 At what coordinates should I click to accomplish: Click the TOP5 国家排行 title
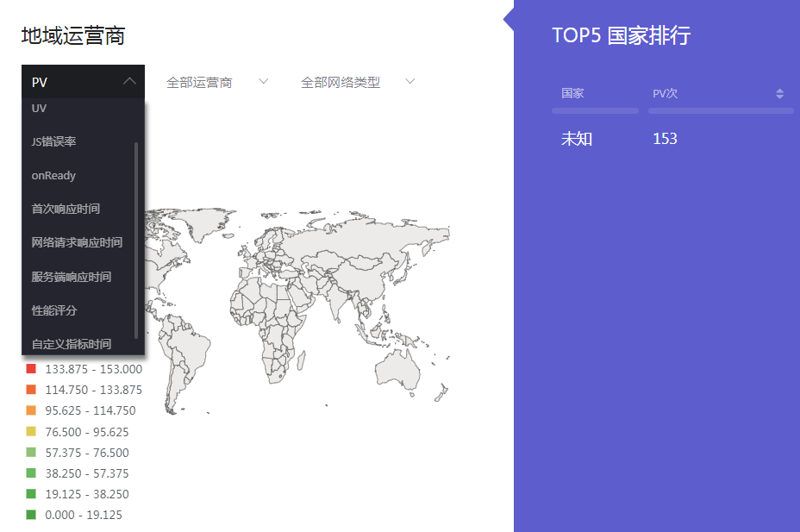[622, 35]
